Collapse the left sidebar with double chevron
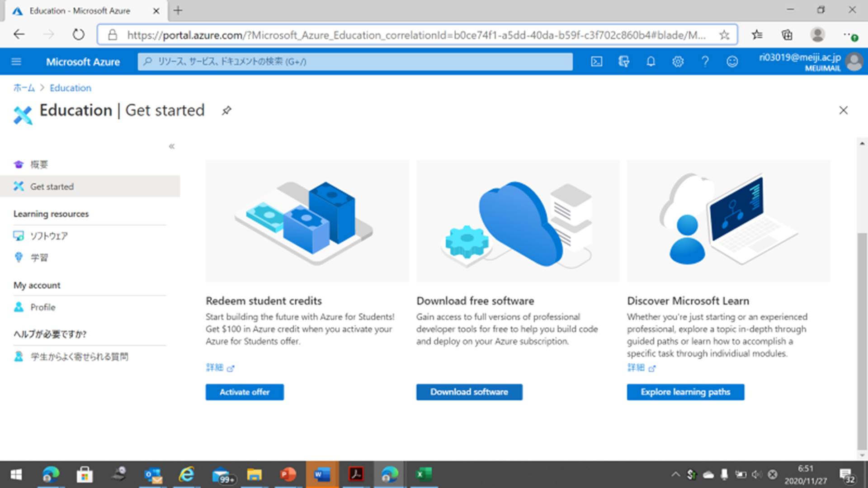The image size is (868, 488). coord(172,146)
